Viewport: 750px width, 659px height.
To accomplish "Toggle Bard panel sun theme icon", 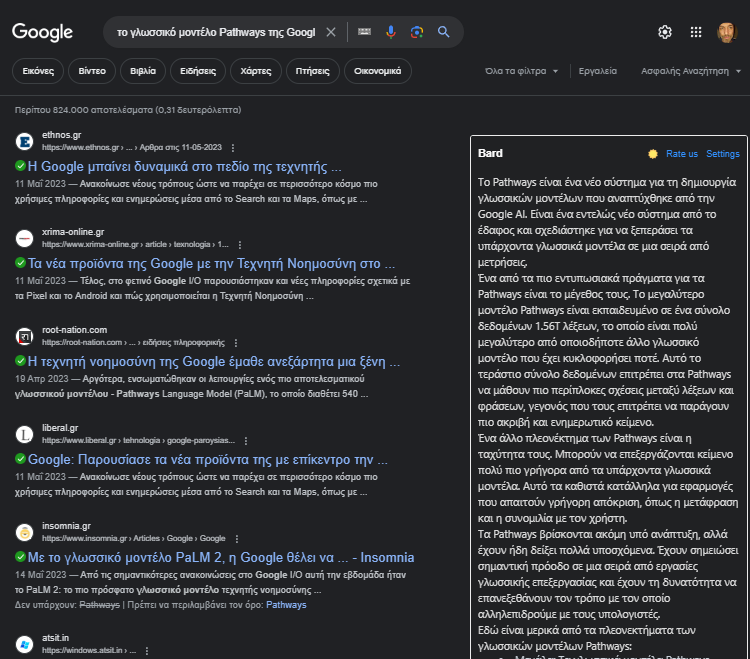I will 652,154.
